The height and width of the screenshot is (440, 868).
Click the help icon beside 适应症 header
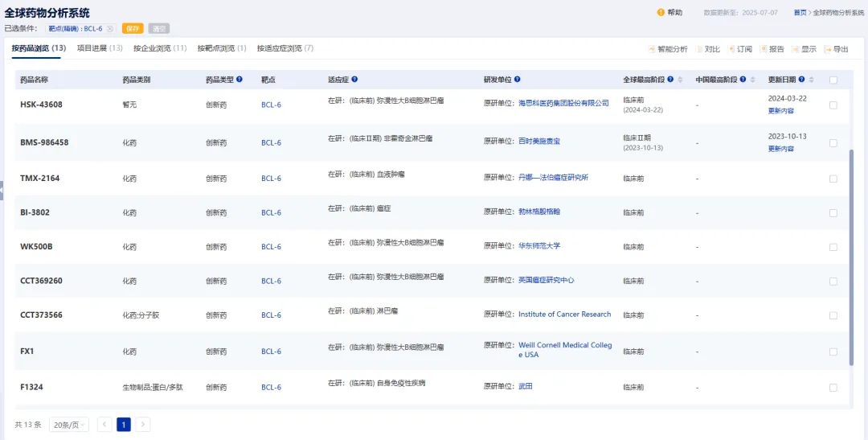354,80
